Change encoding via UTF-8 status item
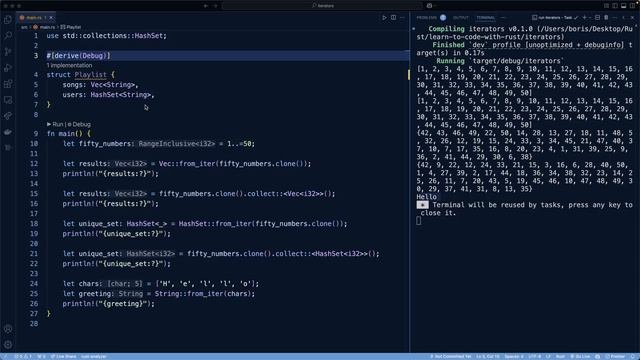Screen dimensions: 640x360 (534, 356)
